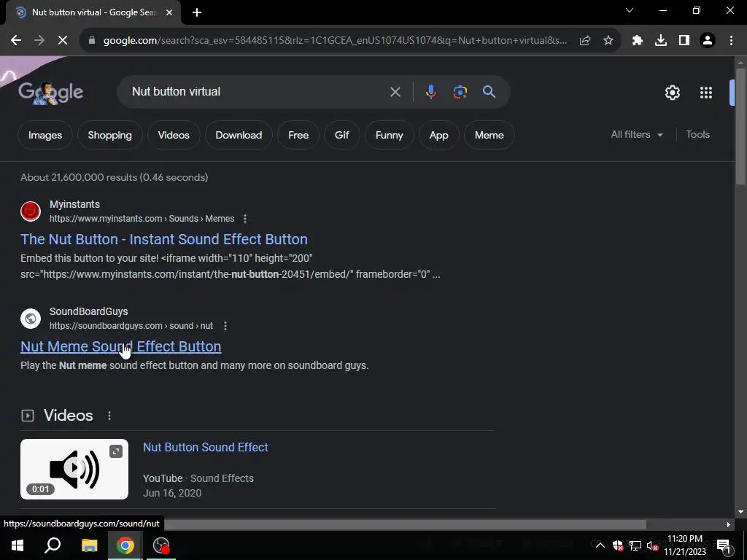
Task: Click the forward navigation arrow
Action: [39, 41]
